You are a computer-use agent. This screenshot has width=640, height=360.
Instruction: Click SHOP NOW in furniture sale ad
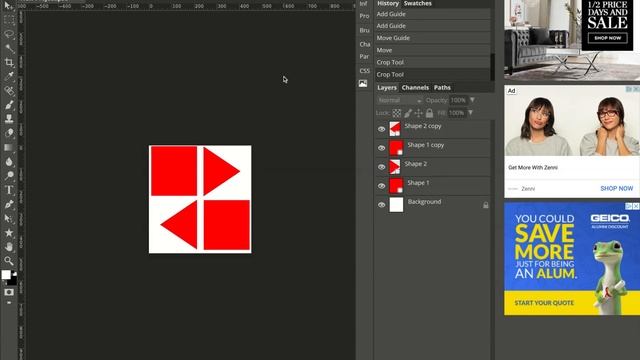pos(607,38)
